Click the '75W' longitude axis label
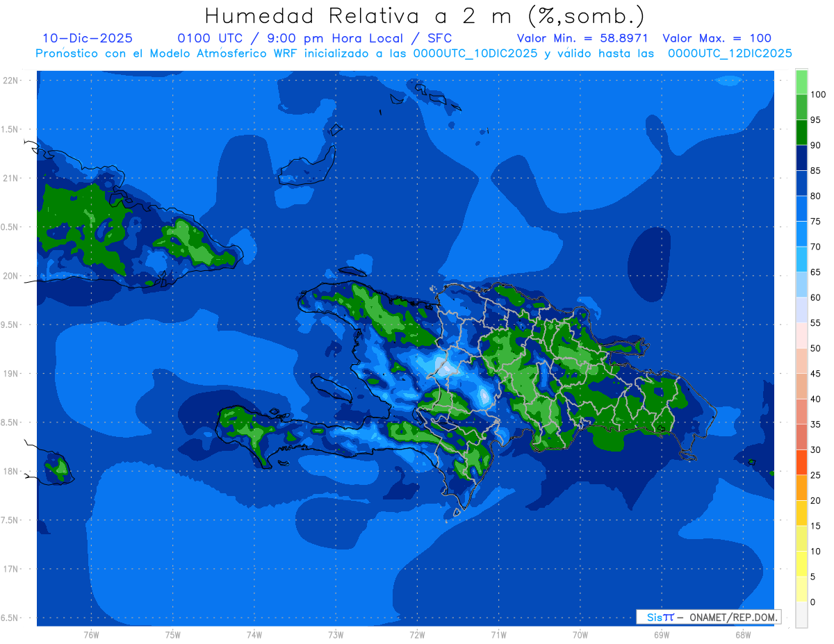The image size is (834, 644). point(173,635)
